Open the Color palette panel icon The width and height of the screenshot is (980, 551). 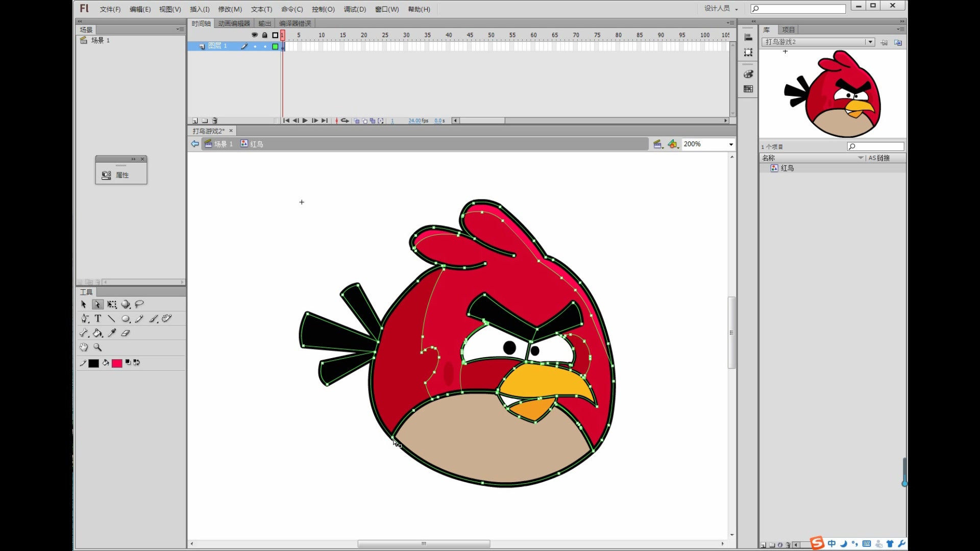pos(748,74)
